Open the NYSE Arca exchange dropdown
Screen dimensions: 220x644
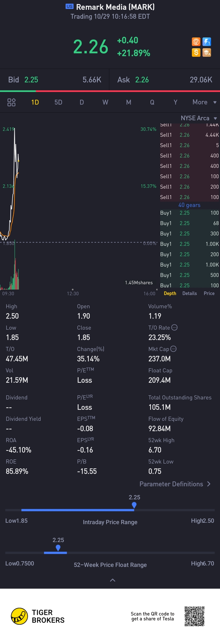click(199, 118)
